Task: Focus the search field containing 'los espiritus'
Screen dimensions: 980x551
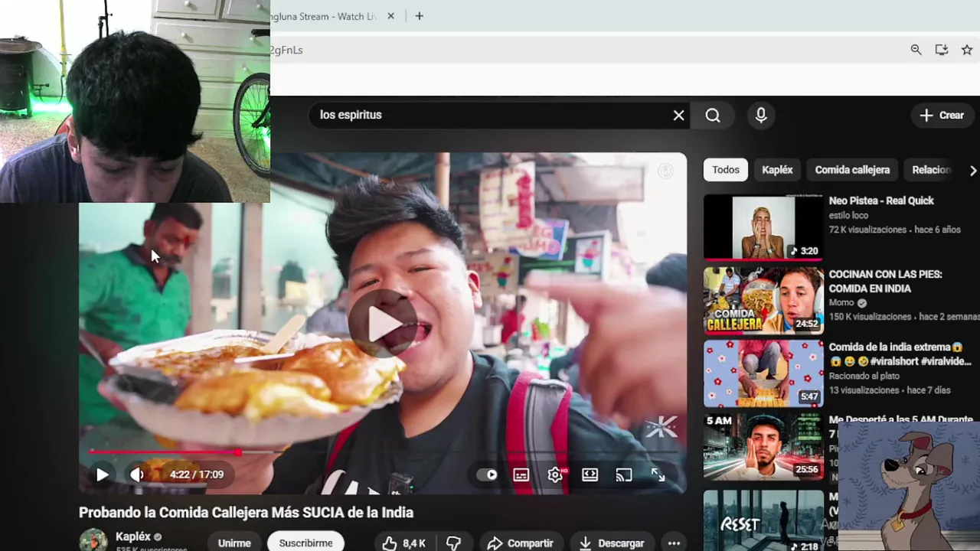Action: (x=490, y=115)
